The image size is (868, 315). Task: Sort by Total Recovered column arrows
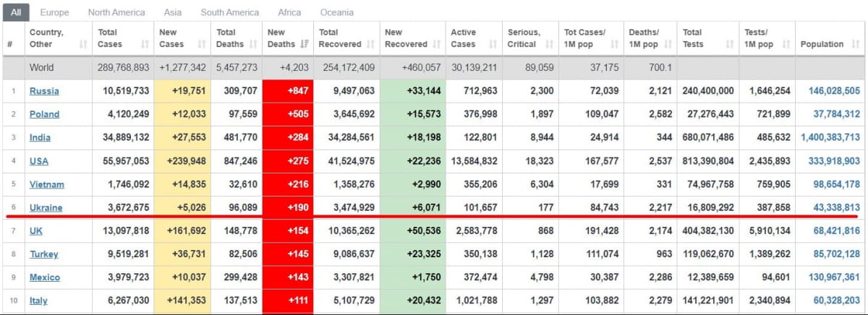click(370, 45)
